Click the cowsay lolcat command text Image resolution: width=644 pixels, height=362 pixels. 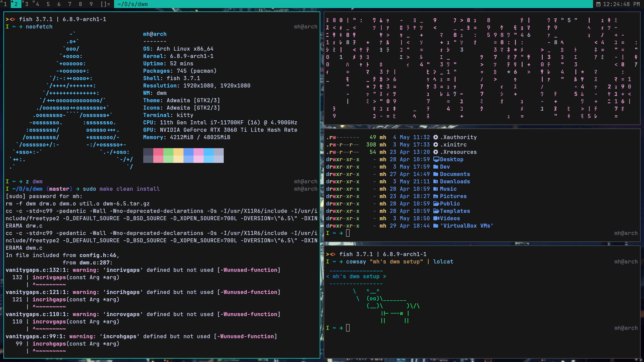point(399,261)
